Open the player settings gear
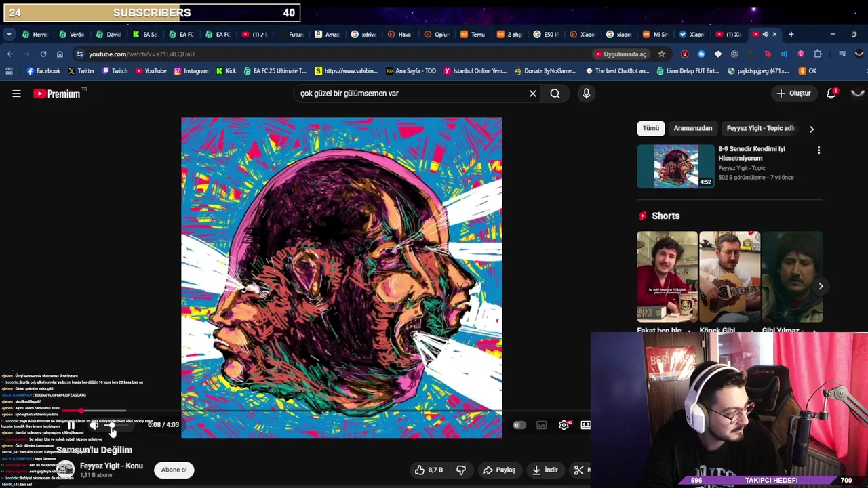Image resolution: width=868 pixels, height=488 pixels. (x=564, y=425)
